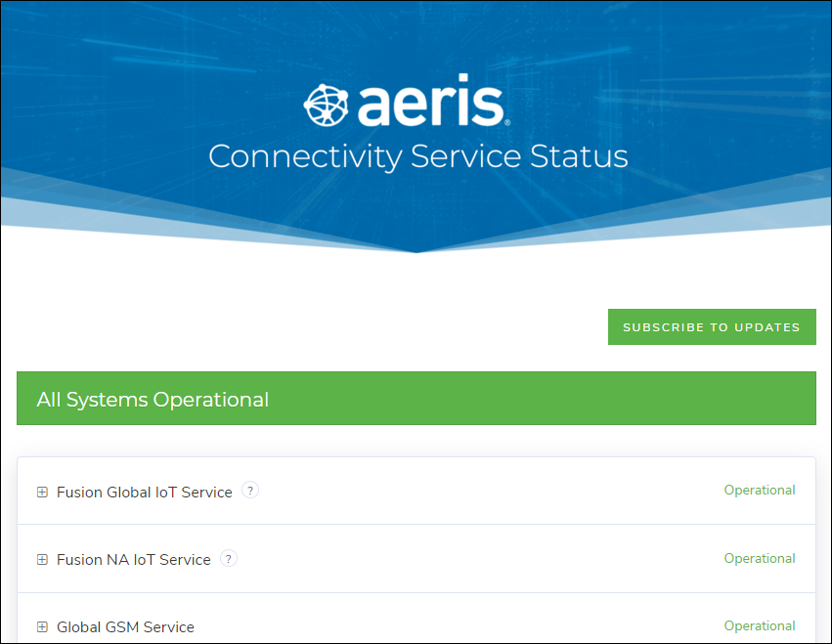Click the Global GSM Service label

(x=125, y=627)
